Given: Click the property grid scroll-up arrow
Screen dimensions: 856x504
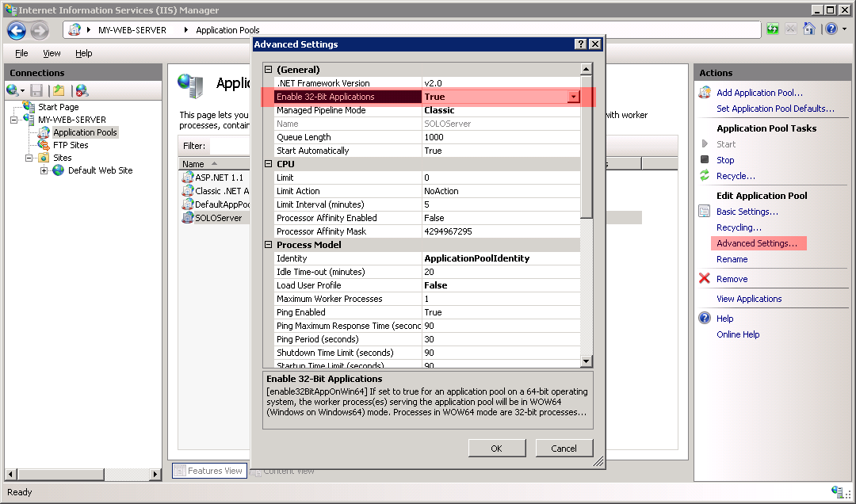Looking at the screenshot, I should pyautogui.click(x=586, y=69).
